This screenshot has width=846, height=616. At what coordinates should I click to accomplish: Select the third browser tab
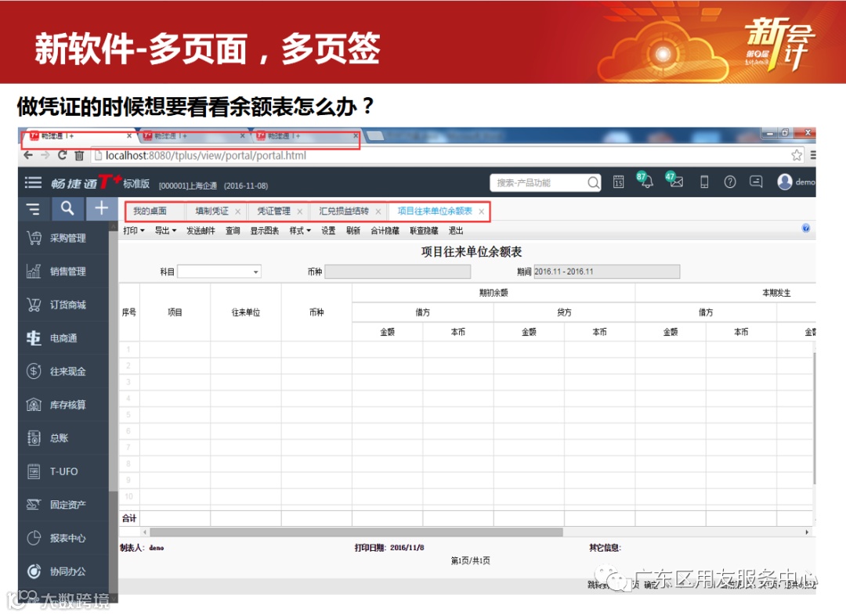tap(306, 136)
